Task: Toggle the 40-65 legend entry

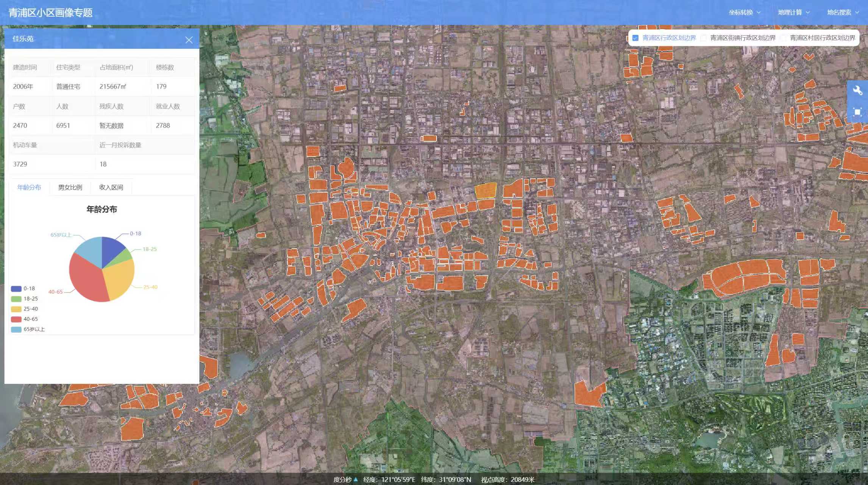Action: [x=30, y=319]
